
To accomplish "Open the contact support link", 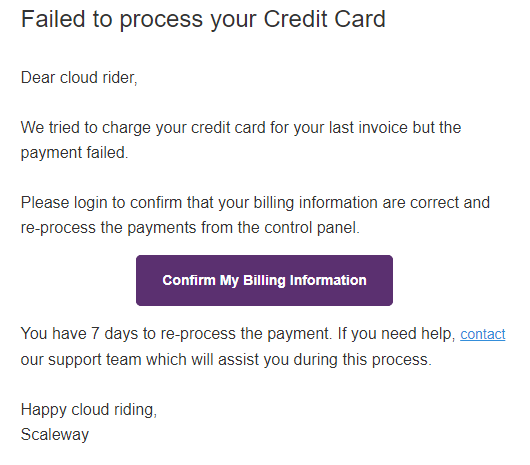I will click(x=482, y=334).
